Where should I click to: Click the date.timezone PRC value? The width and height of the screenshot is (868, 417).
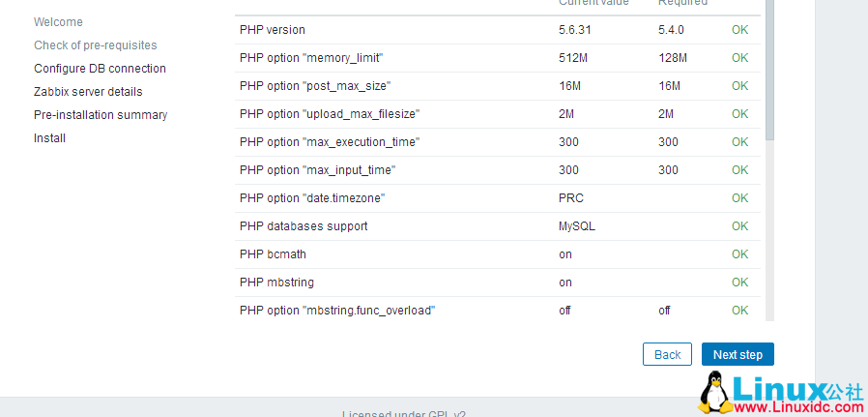click(570, 198)
